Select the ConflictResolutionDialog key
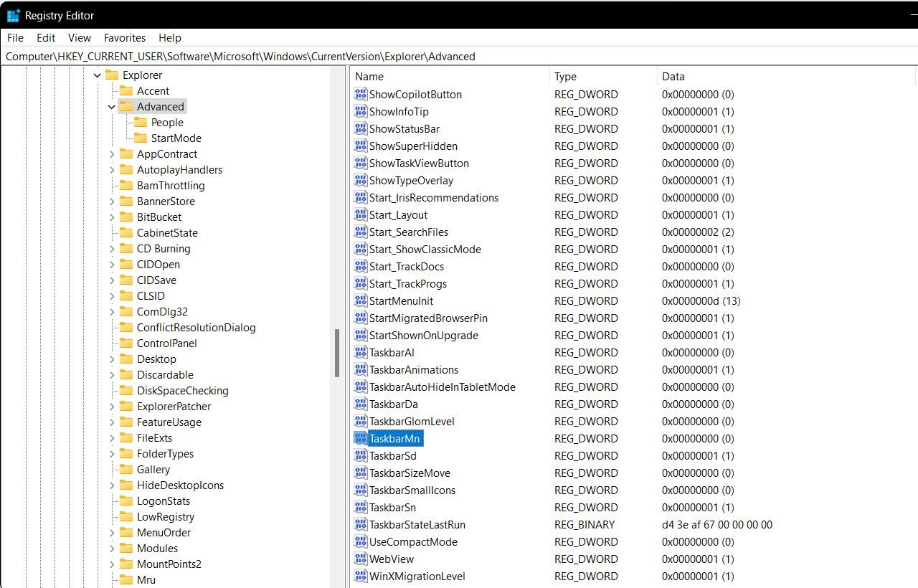Screen dimensions: 918x588 pos(197,327)
